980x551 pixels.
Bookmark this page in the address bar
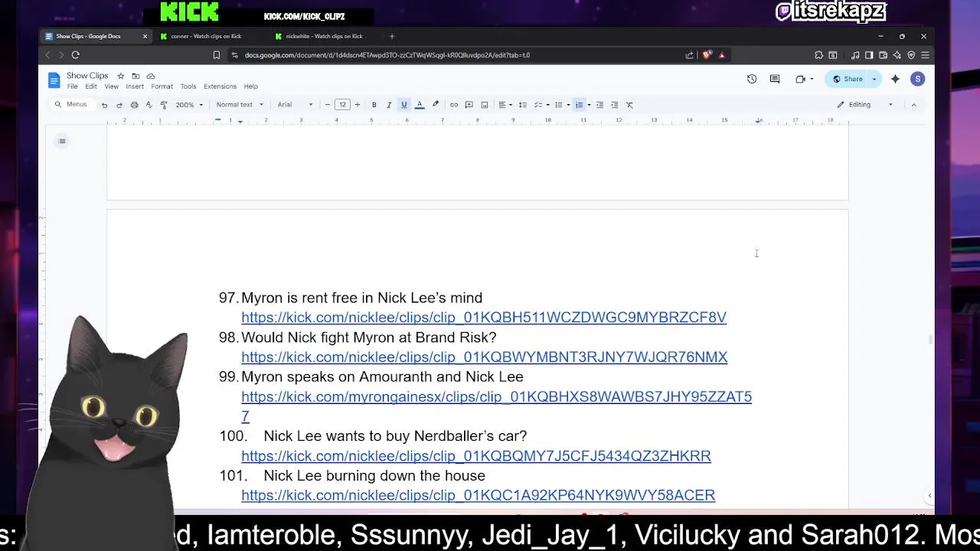[x=217, y=55]
